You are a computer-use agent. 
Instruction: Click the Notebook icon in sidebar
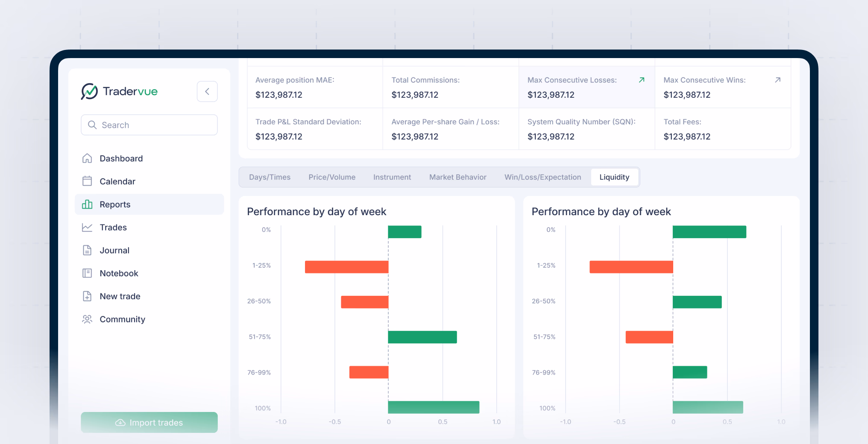(87, 273)
